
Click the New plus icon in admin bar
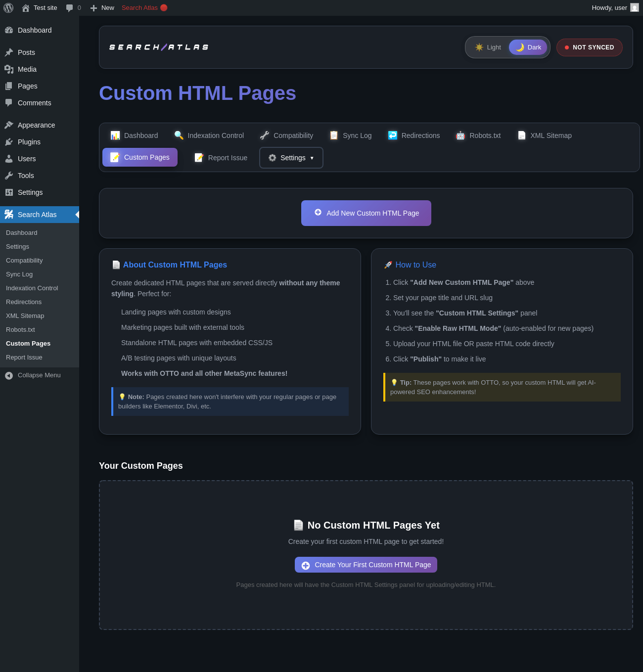93,8
